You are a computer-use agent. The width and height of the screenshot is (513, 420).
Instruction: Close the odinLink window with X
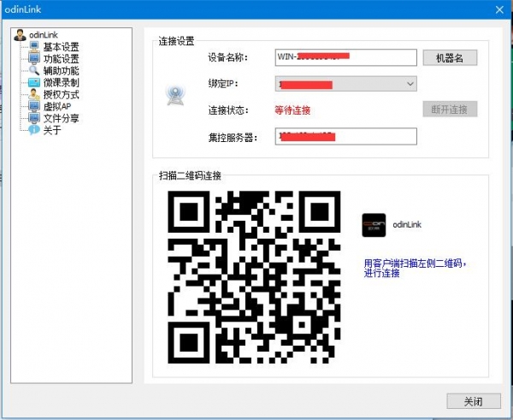(x=499, y=9)
